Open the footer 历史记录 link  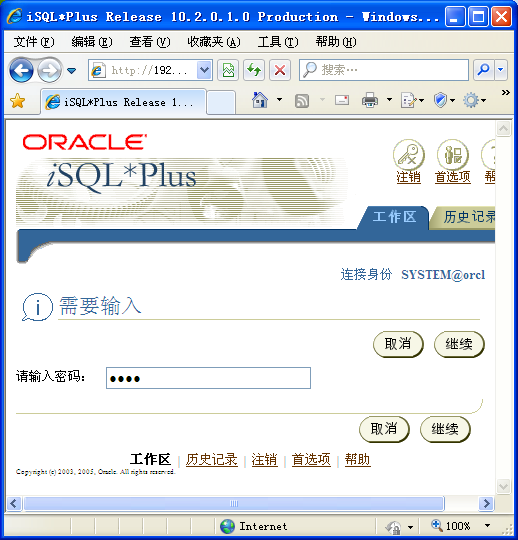tap(211, 459)
